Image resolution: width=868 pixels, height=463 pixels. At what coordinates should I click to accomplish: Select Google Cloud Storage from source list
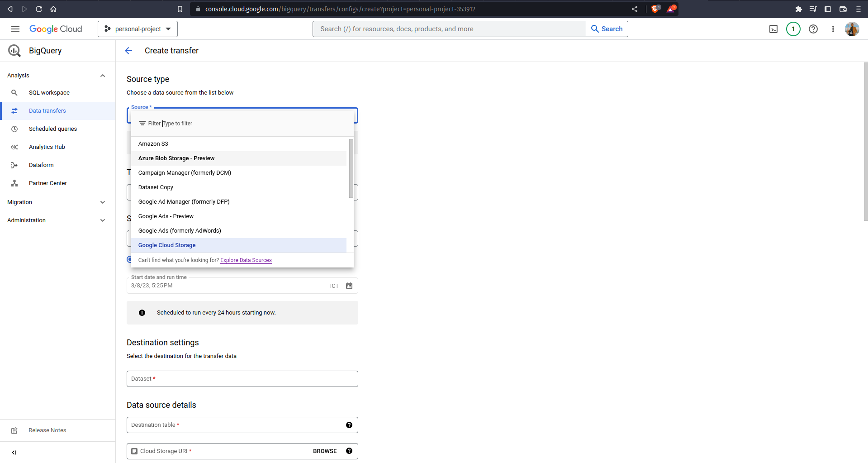(167, 245)
